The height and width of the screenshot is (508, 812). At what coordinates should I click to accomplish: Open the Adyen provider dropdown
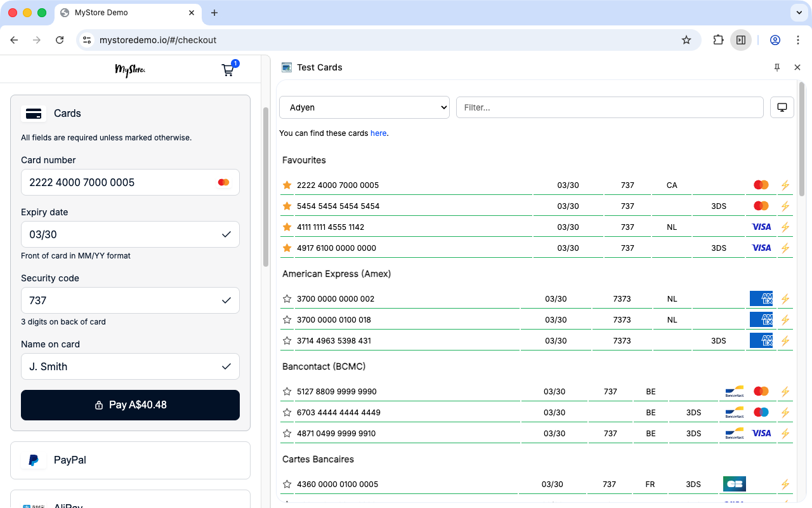click(x=364, y=107)
